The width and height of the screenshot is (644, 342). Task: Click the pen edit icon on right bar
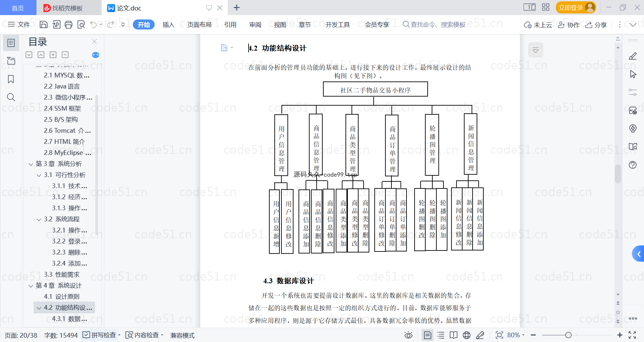point(633,56)
